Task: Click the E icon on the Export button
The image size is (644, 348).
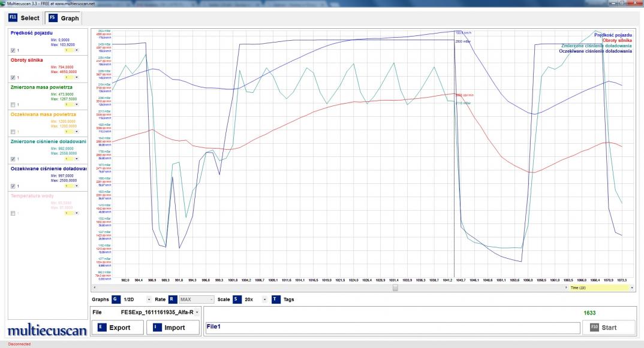Action: [100, 328]
